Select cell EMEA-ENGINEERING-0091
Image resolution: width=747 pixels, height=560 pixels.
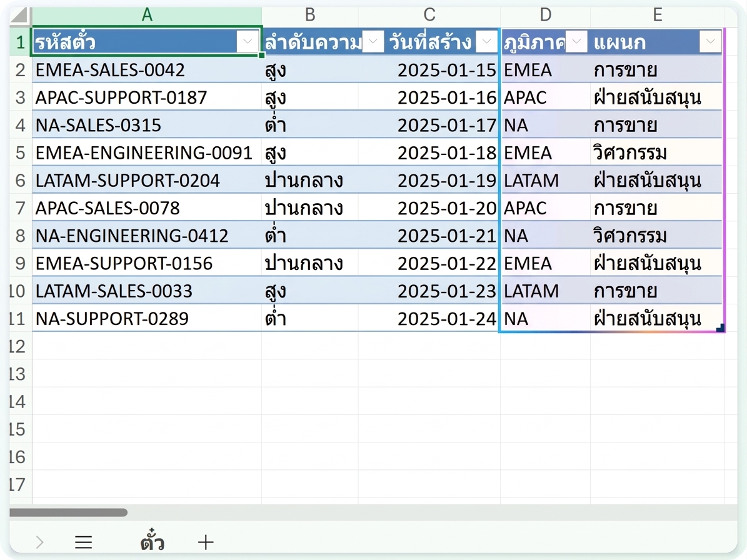147,153
